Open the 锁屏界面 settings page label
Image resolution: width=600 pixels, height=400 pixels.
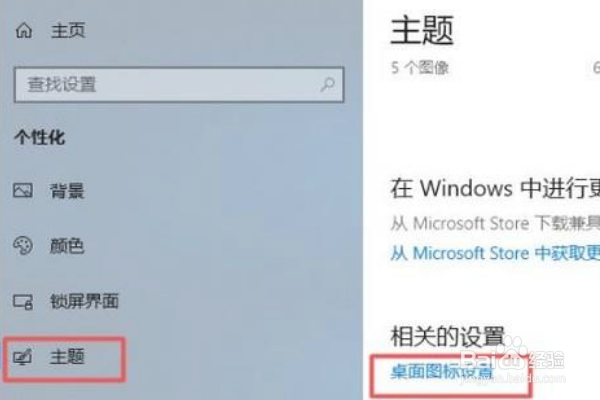pos(85,302)
